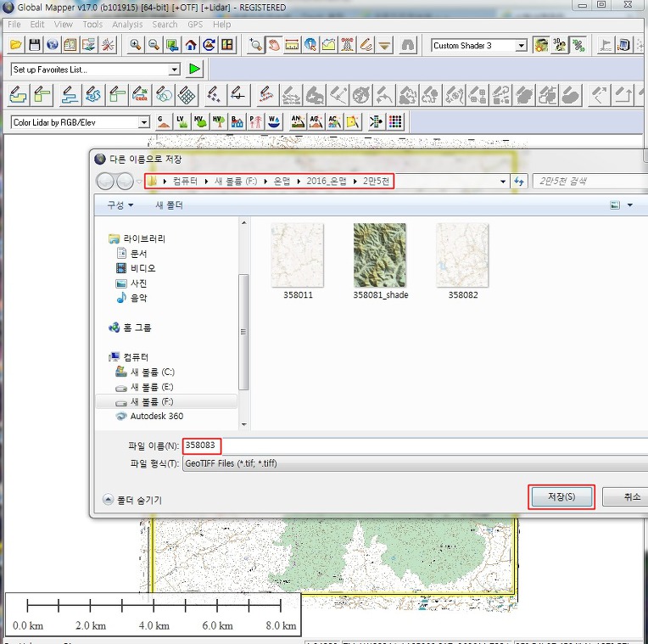Select the Grab-and-Drag hand tool

tap(274, 45)
